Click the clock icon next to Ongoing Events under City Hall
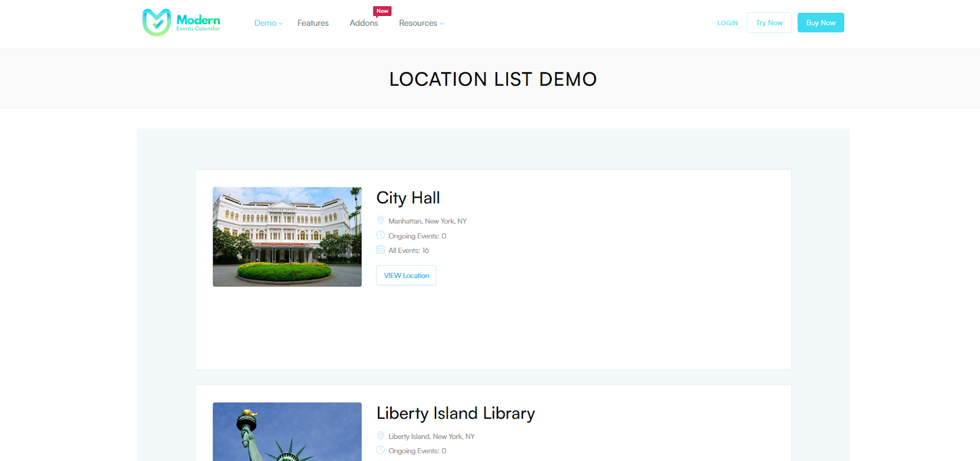The width and height of the screenshot is (980, 461). [x=380, y=235]
